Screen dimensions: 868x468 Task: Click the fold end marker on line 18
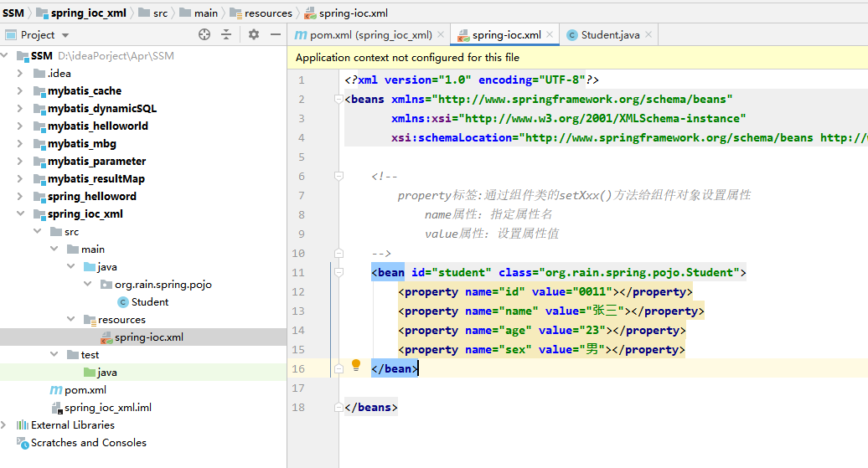coord(338,407)
